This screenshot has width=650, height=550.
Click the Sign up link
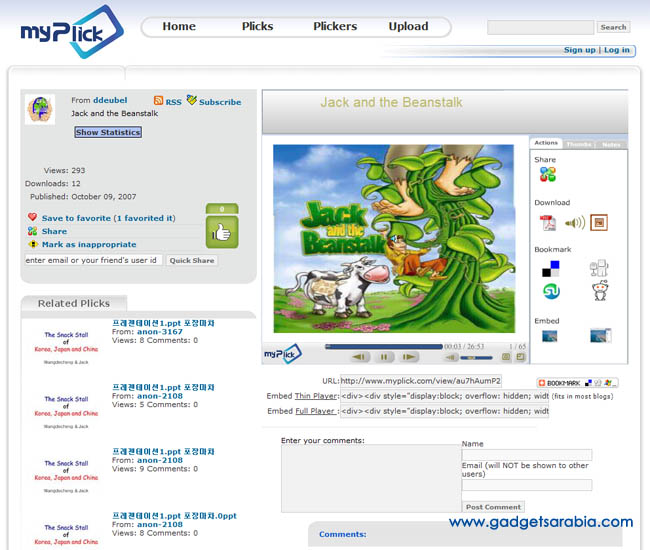[580, 50]
